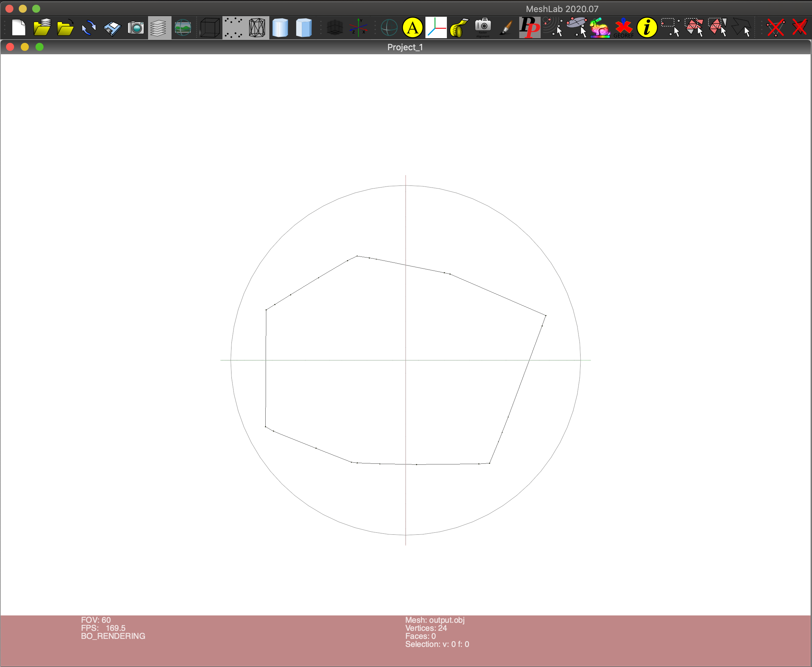Toggle wireframe rendering mode
The image size is (812, 667).
pos(257,28)
